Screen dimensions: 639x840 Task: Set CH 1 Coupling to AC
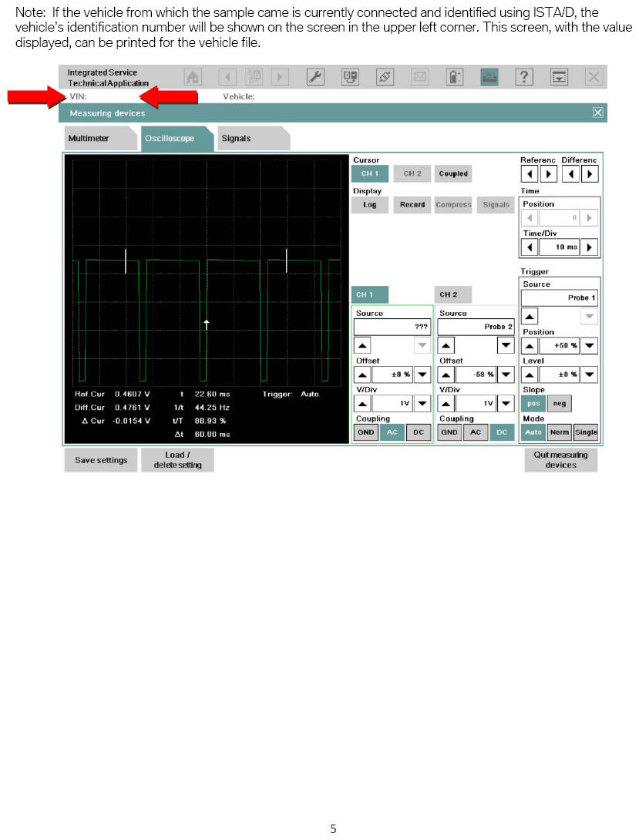[x=392, y=432]
